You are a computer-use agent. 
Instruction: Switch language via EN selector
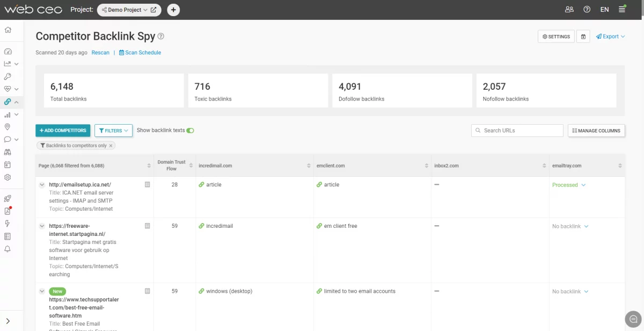(604, 10)
